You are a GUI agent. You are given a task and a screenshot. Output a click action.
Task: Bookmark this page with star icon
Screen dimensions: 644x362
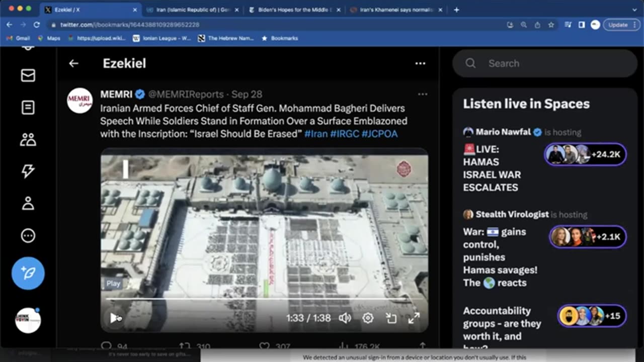click(551, 25)
